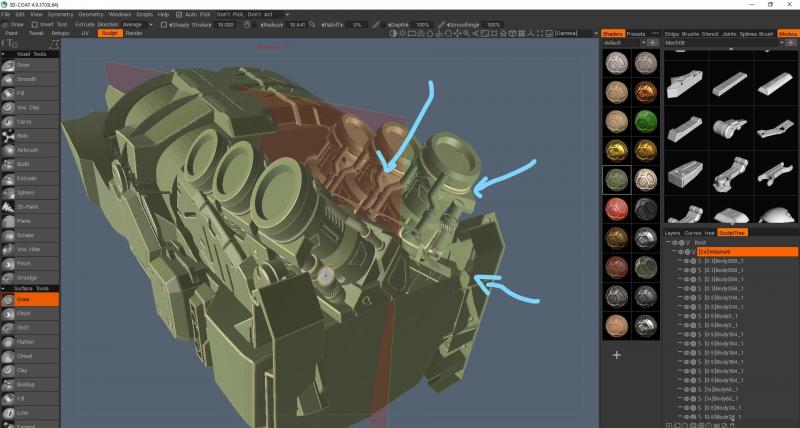Select the Vox Clay tool
Screen dimensions: 800x428
coord(27,106)
